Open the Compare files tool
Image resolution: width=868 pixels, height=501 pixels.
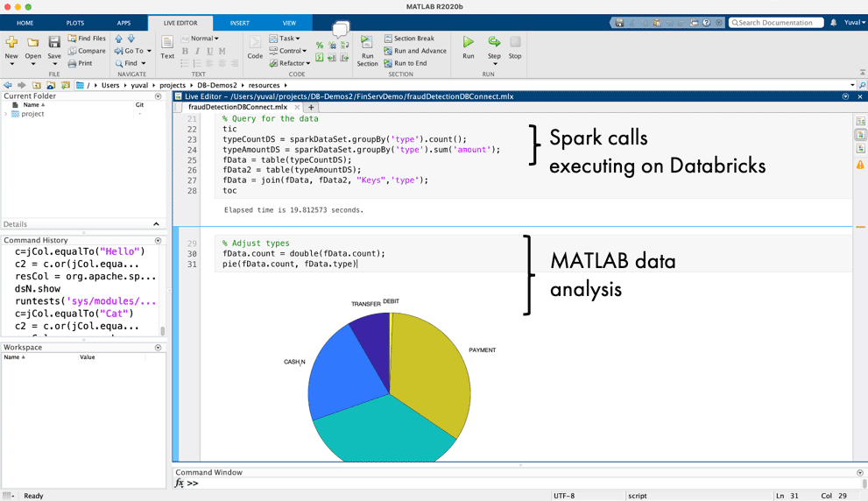point(86,51)
